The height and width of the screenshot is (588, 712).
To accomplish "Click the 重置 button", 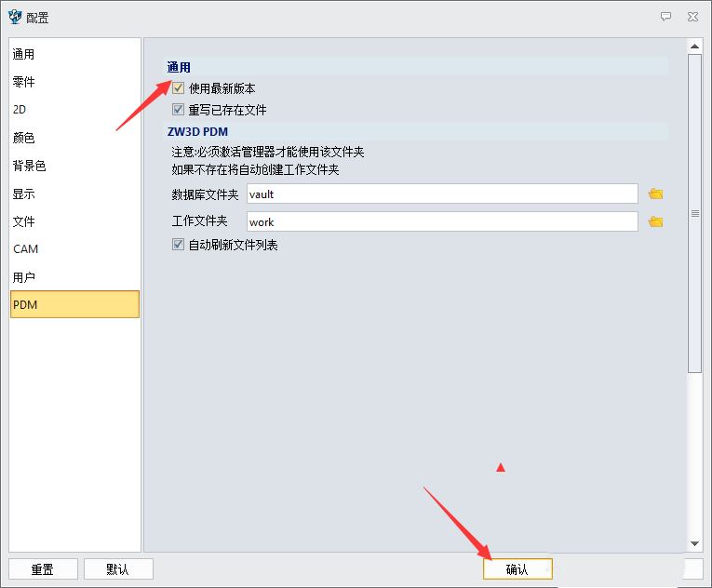I will pos(43,569).
